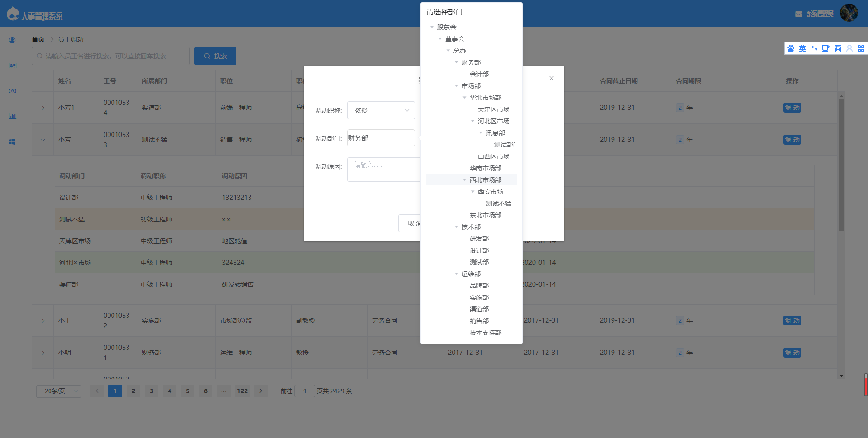Viewport: 868px width, 438px height.
Task: Click the 员工调动 breadcrumb item
Action: (70, 39)
